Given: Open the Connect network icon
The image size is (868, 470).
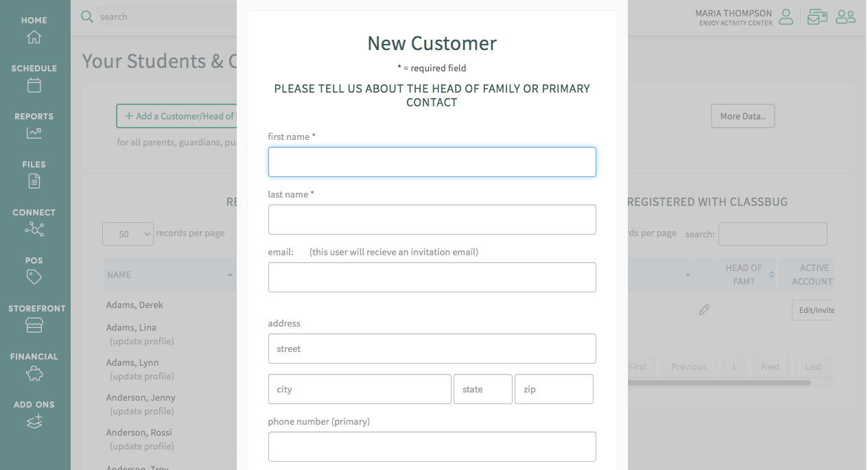Looking at the screenshot, I should [x=34, y=229].
